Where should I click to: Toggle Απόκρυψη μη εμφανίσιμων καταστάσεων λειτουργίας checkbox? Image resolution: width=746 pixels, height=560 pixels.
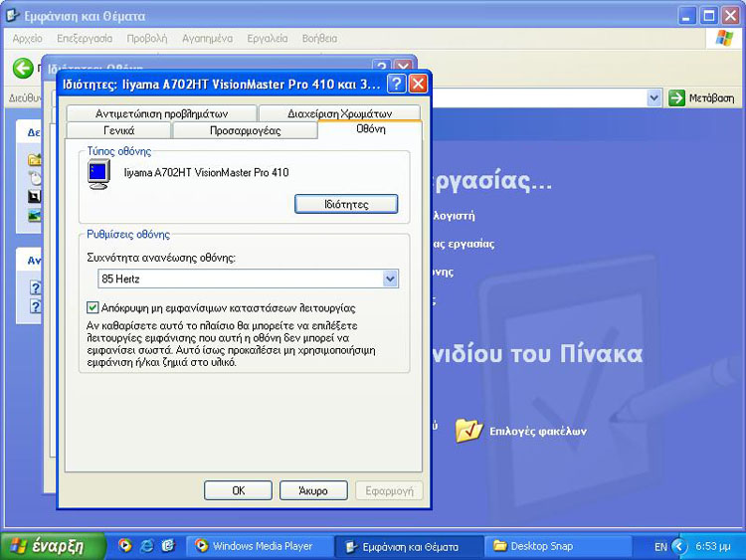(93, 307)
